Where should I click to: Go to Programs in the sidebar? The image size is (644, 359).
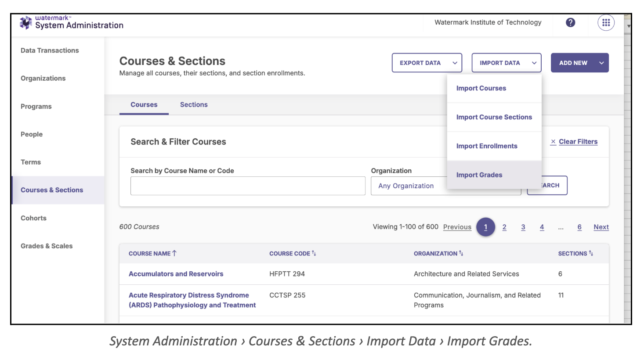[36, 106]
